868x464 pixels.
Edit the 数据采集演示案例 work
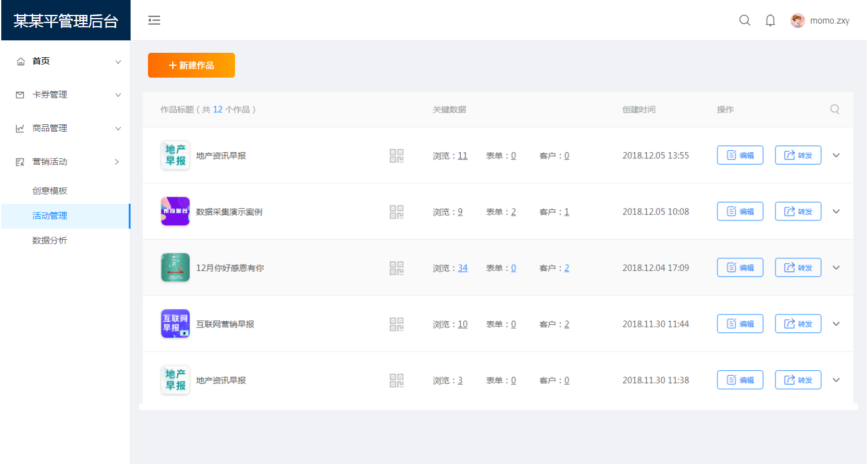point(740,211)
